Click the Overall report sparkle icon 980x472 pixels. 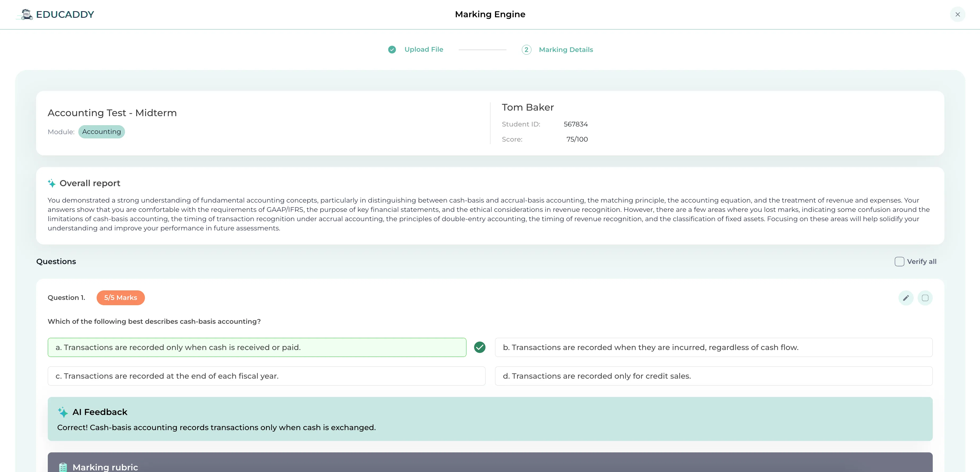pyautogui.click(x=52, y=183)
